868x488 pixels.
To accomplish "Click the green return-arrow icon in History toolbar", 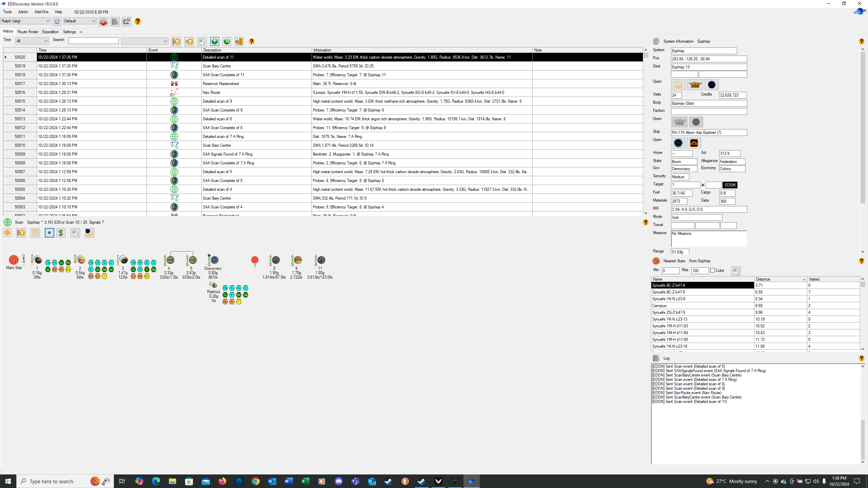I will (x=227, y=41).
